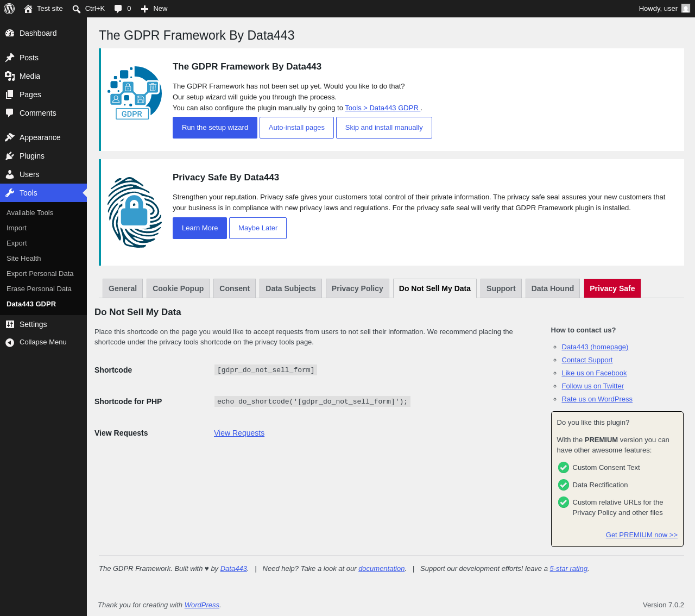
Task: Click the Users person icon
Action: [x=10, y=174]
